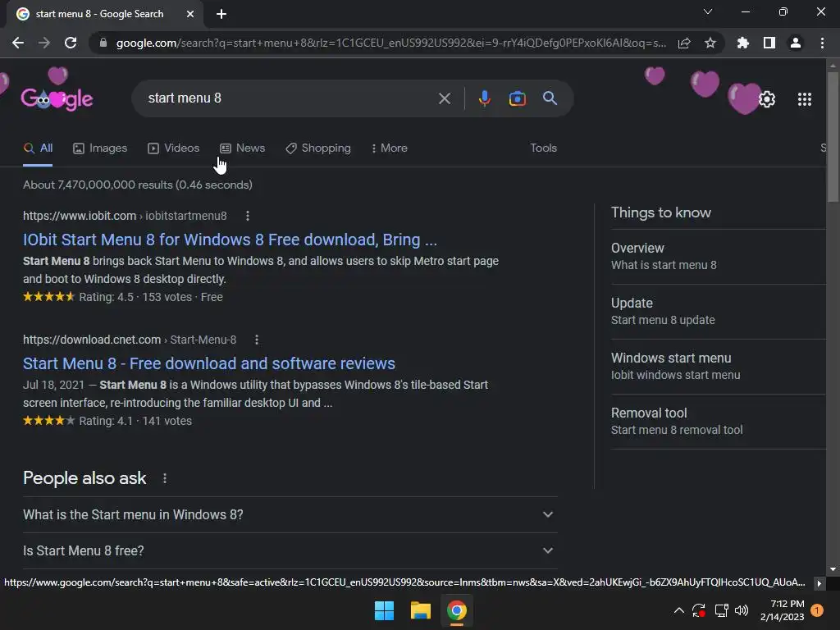Open the search Tools options
The image size is (840, 630).
click(544, 148)
